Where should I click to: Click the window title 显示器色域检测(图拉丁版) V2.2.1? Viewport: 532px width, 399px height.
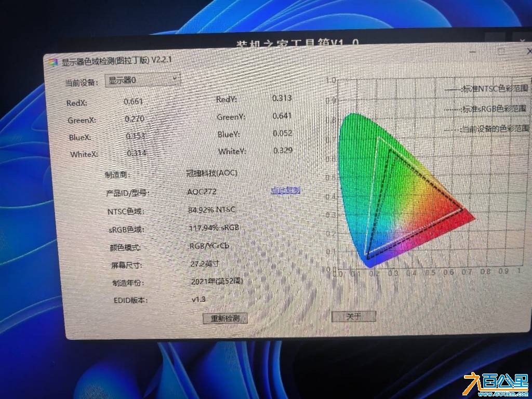click(117, 61)
